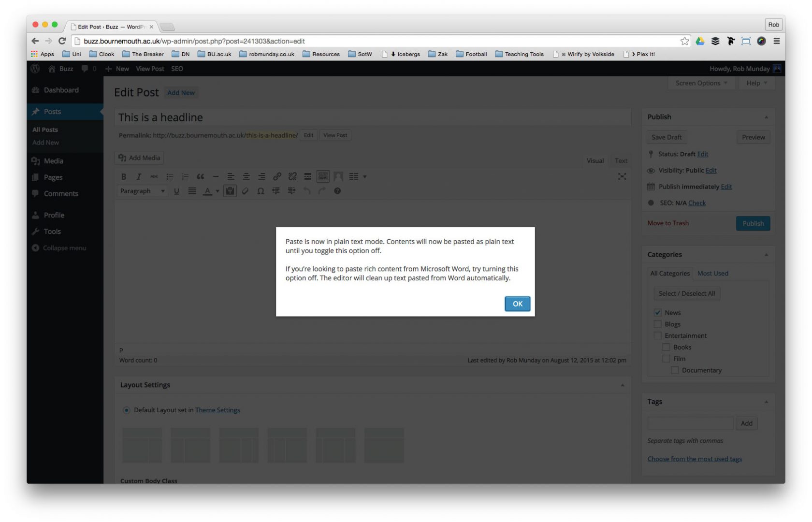Open the Paragraph format dropdown
The height and width of the screenshot is (522, 812).
142,191
